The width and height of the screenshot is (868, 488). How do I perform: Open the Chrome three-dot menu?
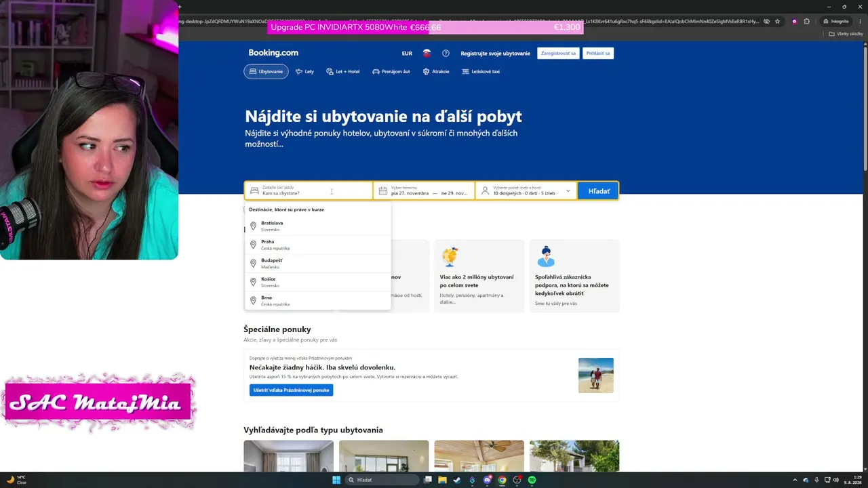860,21
